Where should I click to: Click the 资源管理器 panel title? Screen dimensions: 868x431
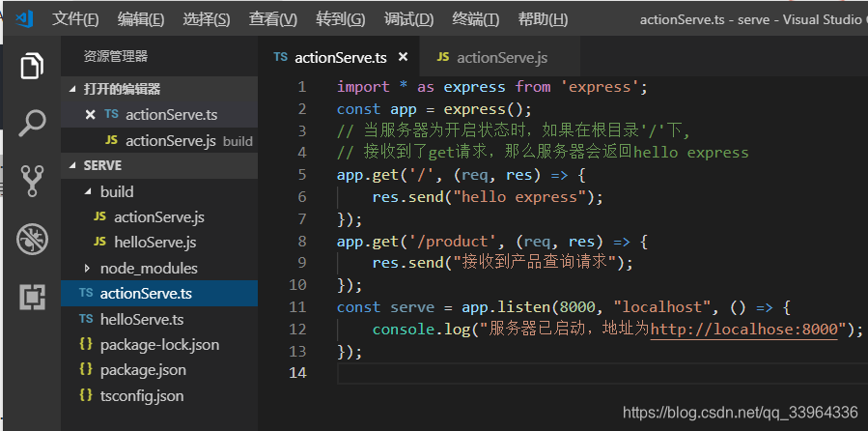tap(116, 56)
